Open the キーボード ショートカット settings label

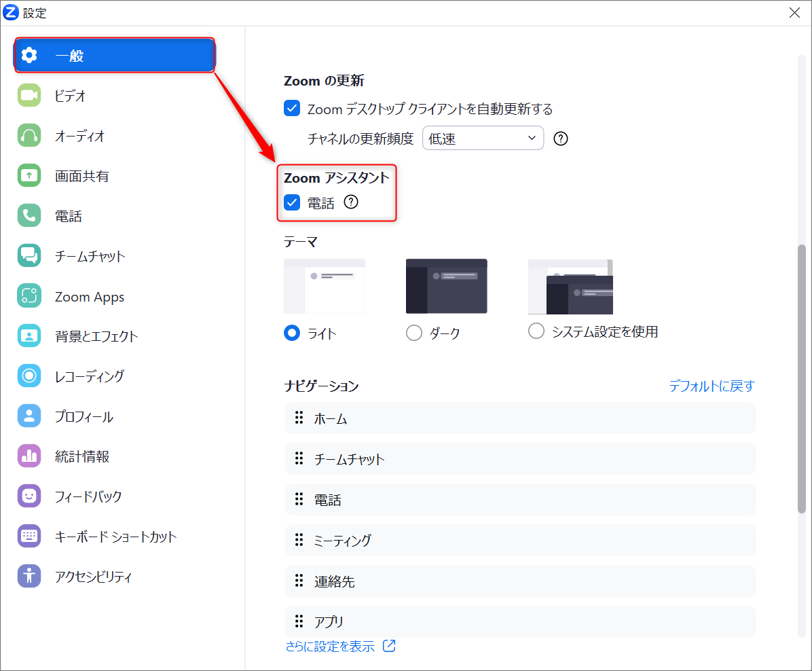click(115, 537)
